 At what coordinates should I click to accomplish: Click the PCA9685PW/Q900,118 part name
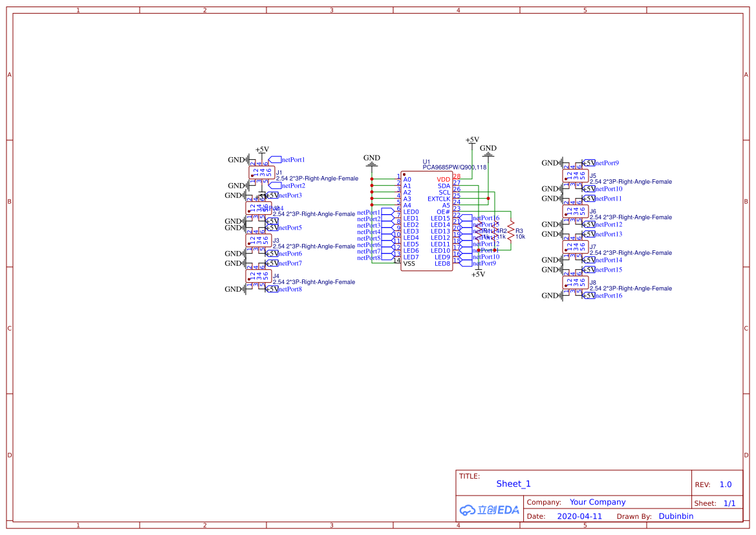(x=454, y=168)
